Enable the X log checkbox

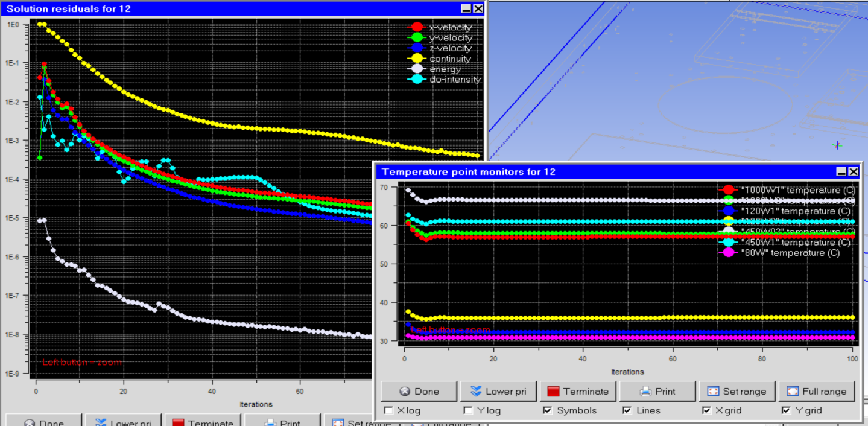tap(389, 410)
